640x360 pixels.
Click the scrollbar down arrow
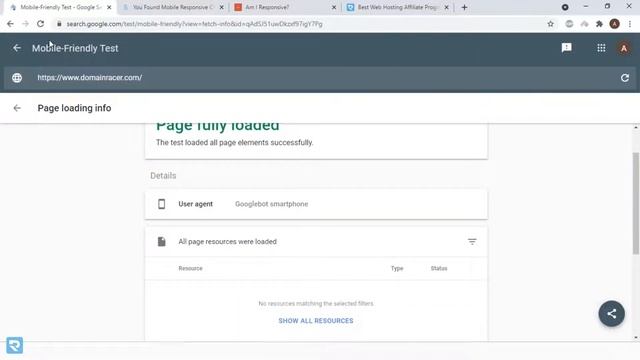636,338
